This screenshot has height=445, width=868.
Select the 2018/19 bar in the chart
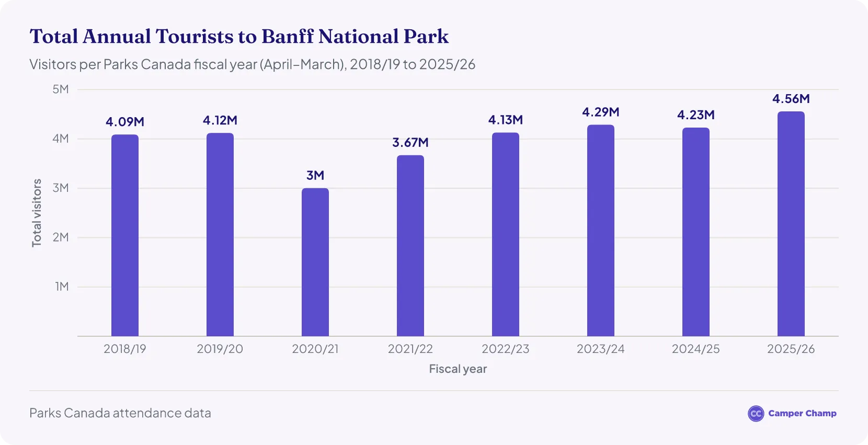point(125,235)
